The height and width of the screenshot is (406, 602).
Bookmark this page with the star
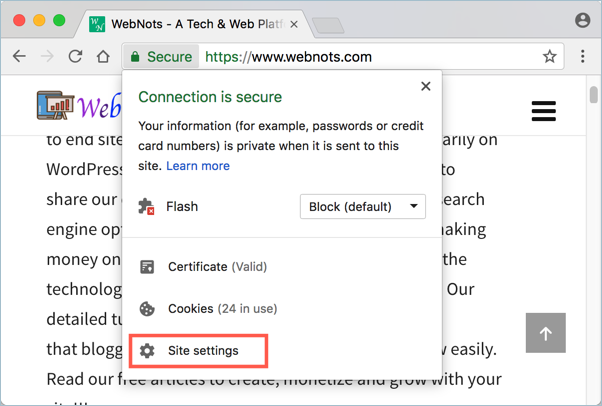(549, 57)
